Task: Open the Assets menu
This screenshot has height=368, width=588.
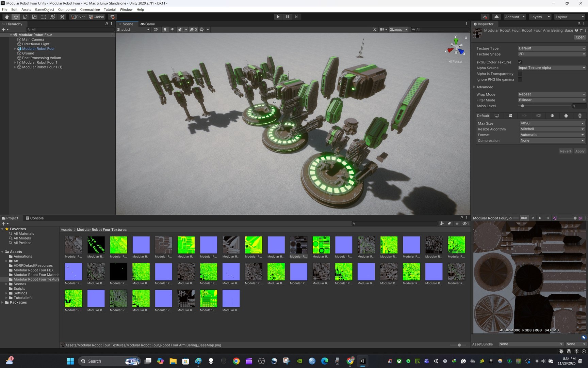Action: tap(26, 10)
